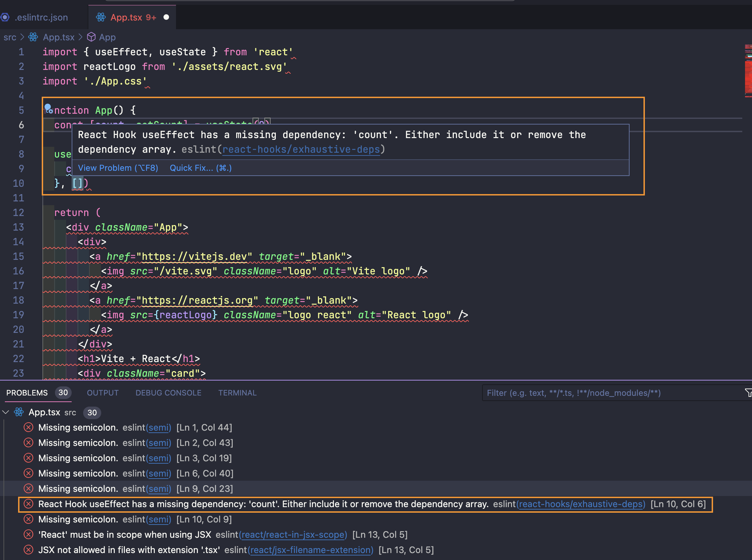This screenshot has height=560, width=752.
Task: Open react/react-in-jsx-scope rule link
Action: coord(293,535)
